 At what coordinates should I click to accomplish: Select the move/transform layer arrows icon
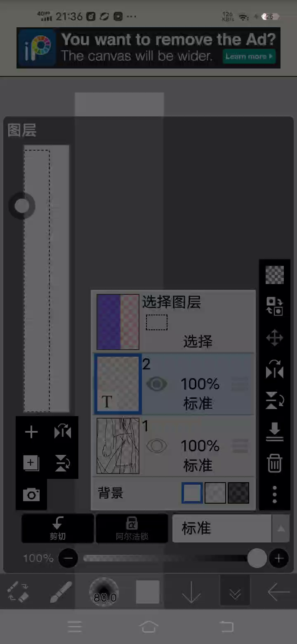pyautogui.click(x=274, y=338)
